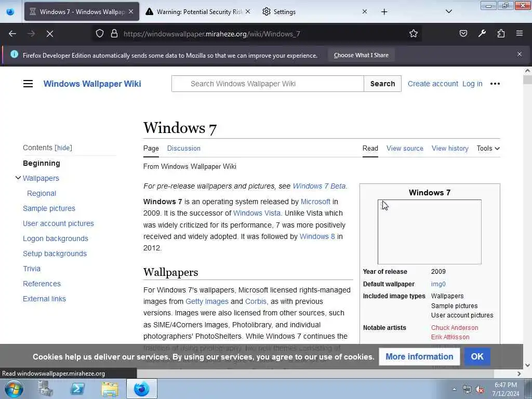Click the vertical scrollbar up arrow
This screenshot has width=532, height=399.
coord(527,71)
